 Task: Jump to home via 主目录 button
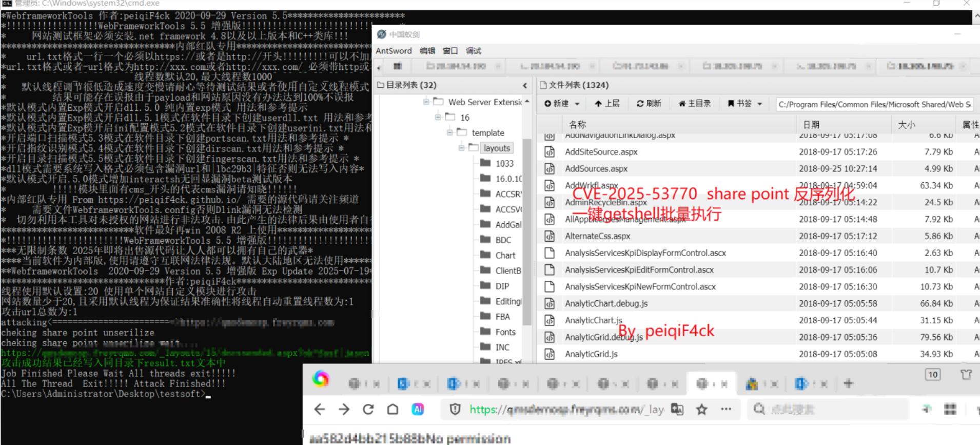pos(695,104)
